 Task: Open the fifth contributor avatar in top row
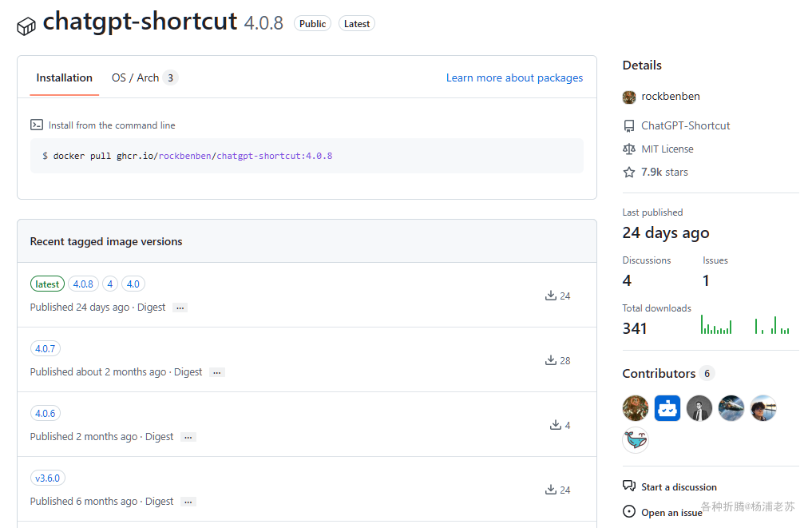tap(763, 408)
